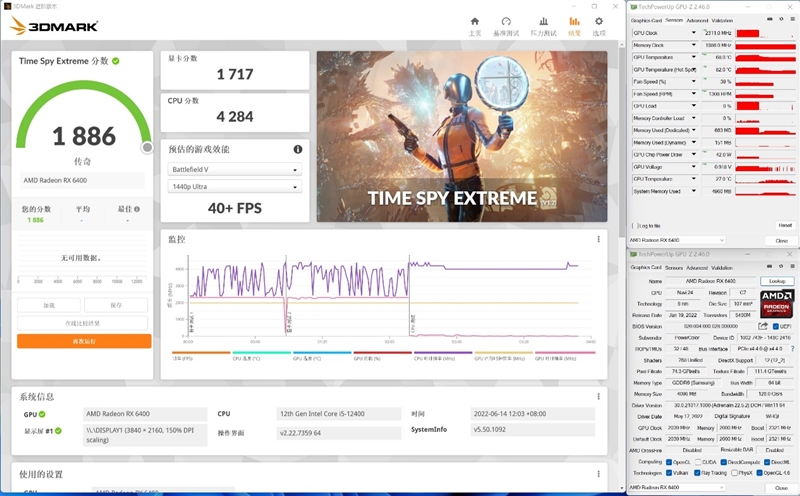The height and width of the screenshot is (496, 800).
Task: Open the GPU Load sensor dropdown arrow
Action: [x=693, y=106]
